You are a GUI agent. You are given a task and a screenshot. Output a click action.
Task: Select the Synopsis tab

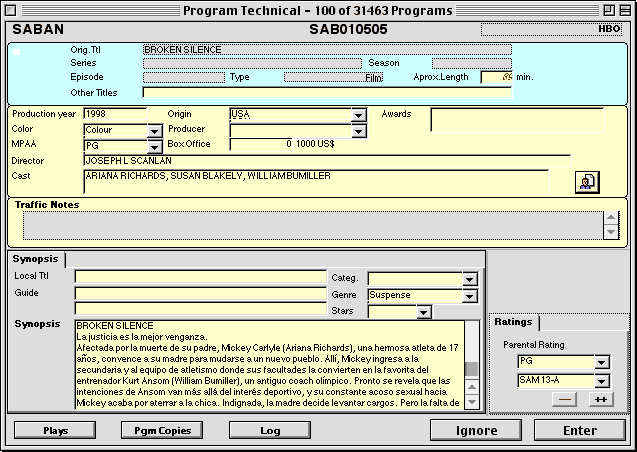35,259
